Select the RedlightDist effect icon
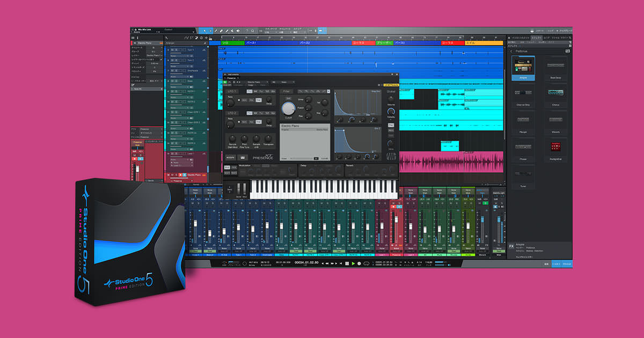The image size is (644, 338). pos(555,147)
